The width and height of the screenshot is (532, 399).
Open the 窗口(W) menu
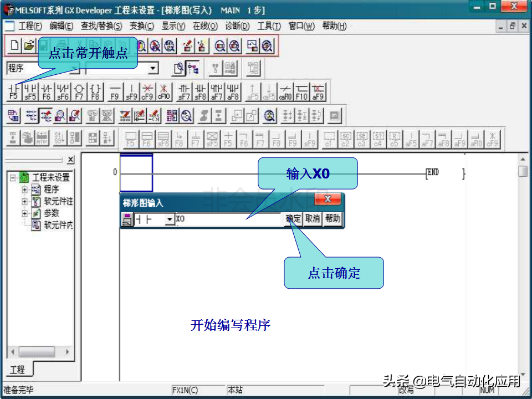301,26
